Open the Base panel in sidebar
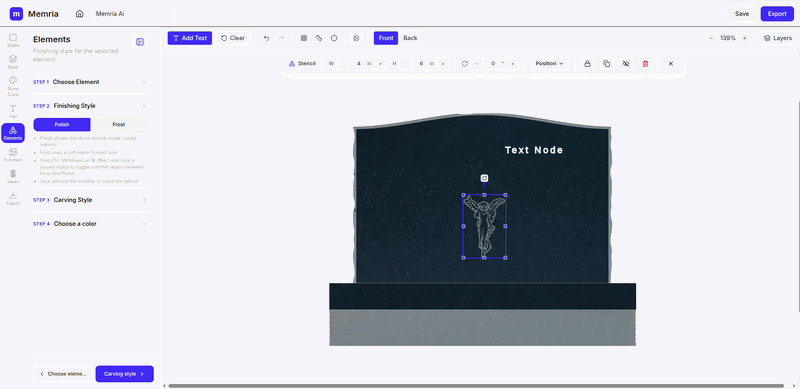The width and height of the screenshot is (800, 389). (13, 62)
